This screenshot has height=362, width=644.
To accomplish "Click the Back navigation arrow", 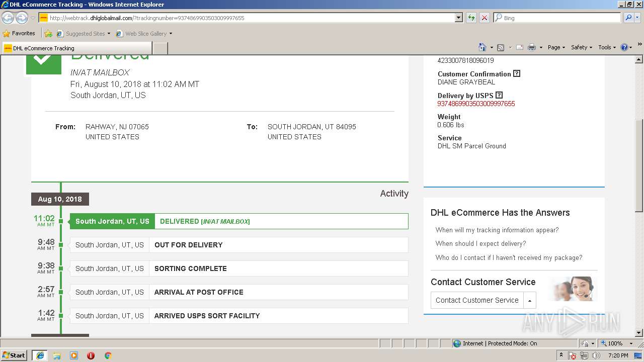I will tap(8, 18).
